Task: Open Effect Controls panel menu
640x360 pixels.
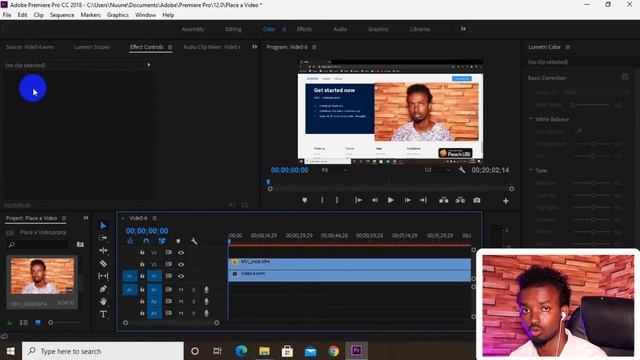Action: [170, 47]
